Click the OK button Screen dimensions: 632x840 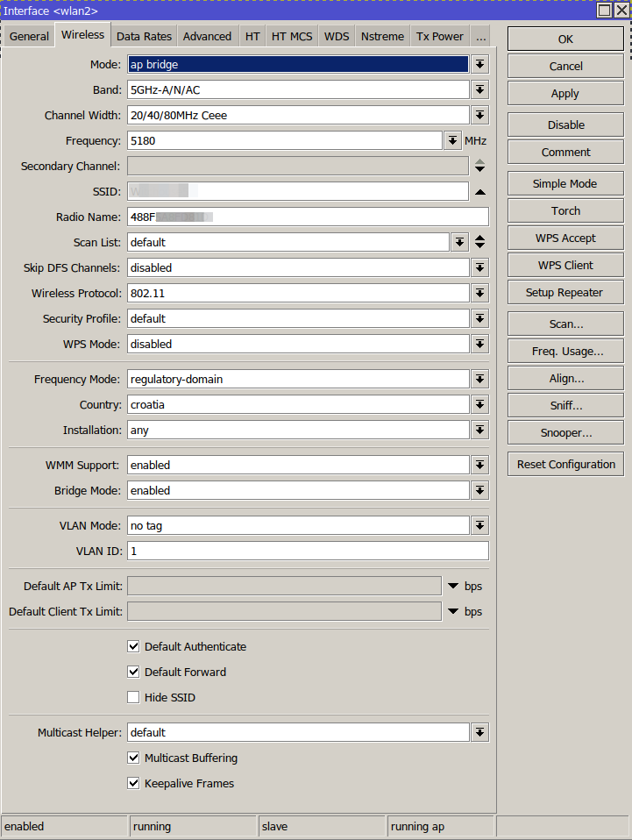565,39
